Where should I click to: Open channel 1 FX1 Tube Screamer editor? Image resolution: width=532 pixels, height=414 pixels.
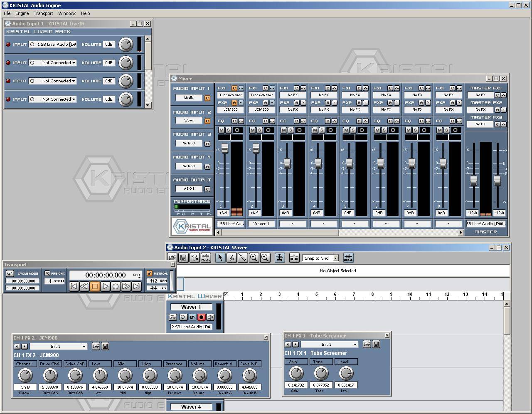(234, 88)
